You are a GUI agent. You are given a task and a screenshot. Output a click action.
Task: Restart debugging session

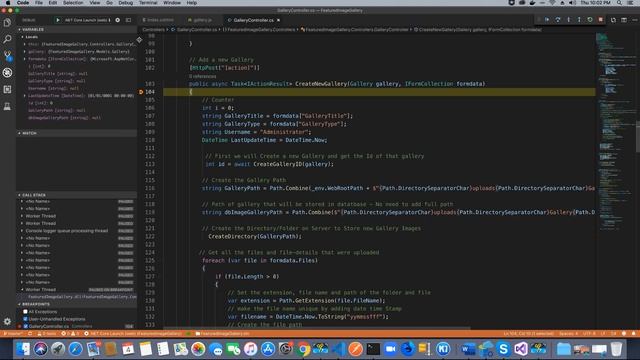[x=590, y=20]
